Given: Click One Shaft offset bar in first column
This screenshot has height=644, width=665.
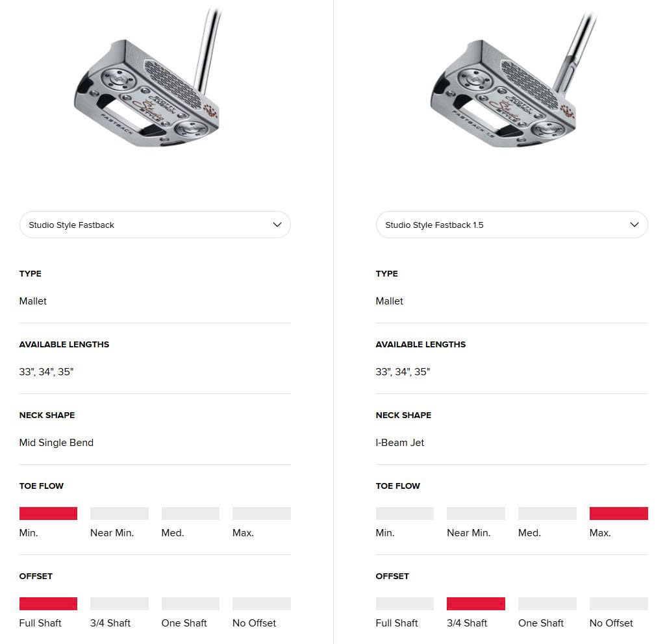Looking at the screenshot, I should [190, 604].
